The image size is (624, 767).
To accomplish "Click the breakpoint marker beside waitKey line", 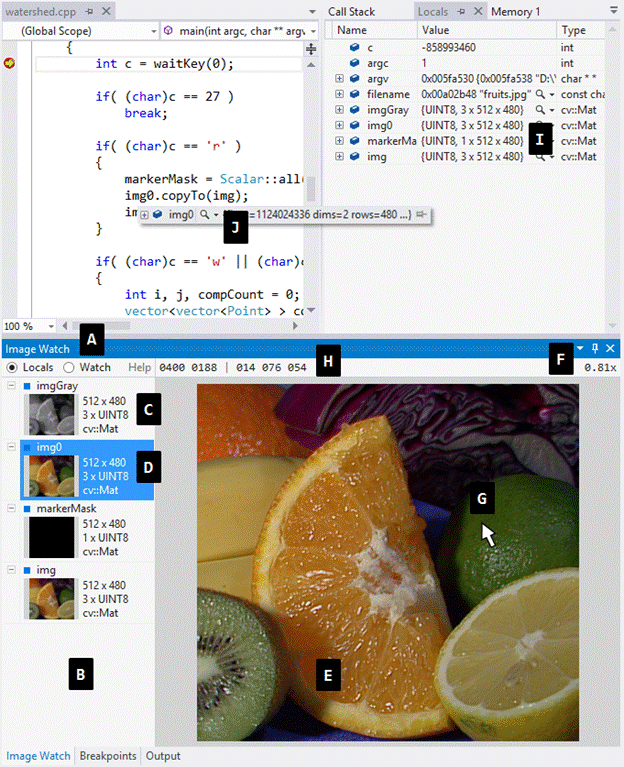I will click(9, 63).
